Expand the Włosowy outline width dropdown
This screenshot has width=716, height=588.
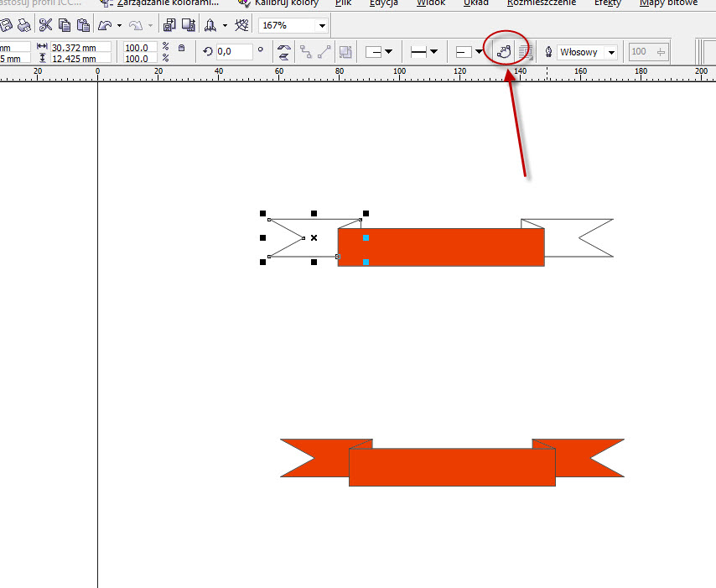coord(610,52)
